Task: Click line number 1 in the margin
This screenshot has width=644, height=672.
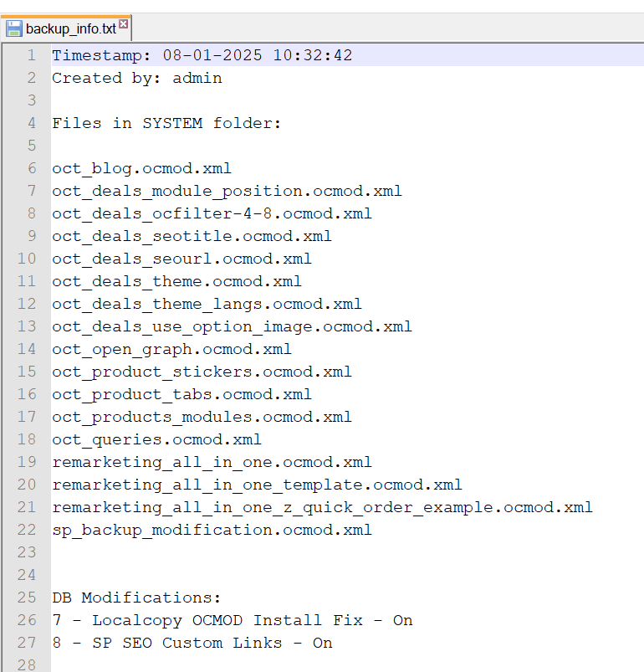Action: [31, 55]
